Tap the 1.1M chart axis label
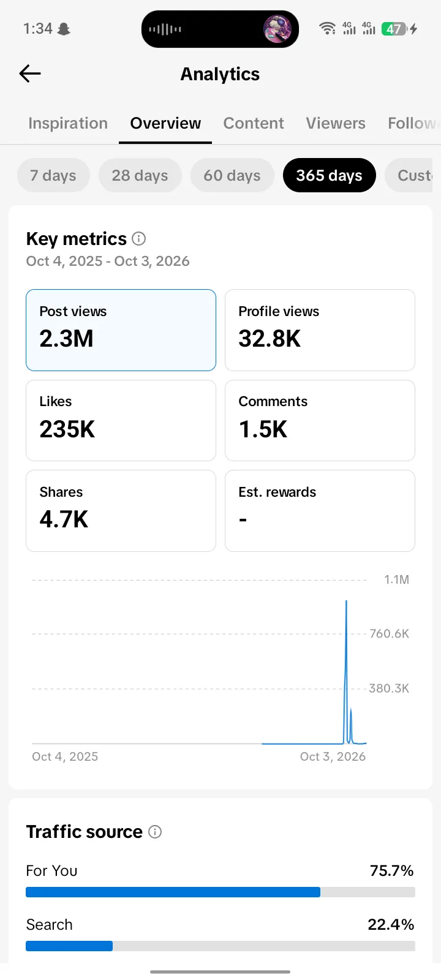Viewport: 441px width, 980px height. pyautogui.click(x=396, y=579)
